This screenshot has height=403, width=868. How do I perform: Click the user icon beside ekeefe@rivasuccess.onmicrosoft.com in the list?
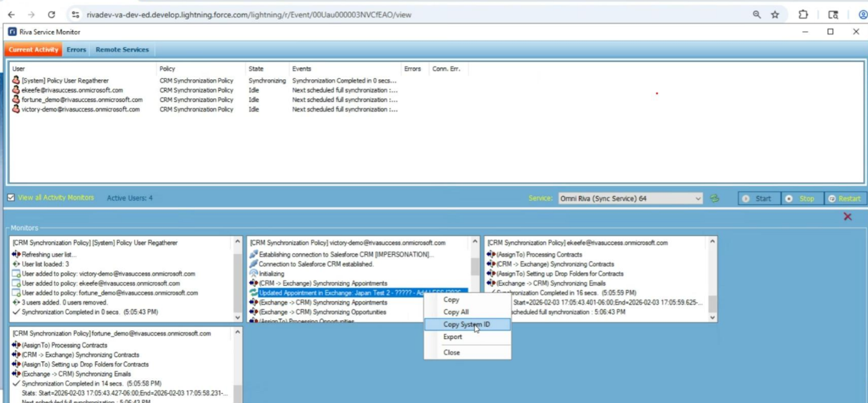16,90
